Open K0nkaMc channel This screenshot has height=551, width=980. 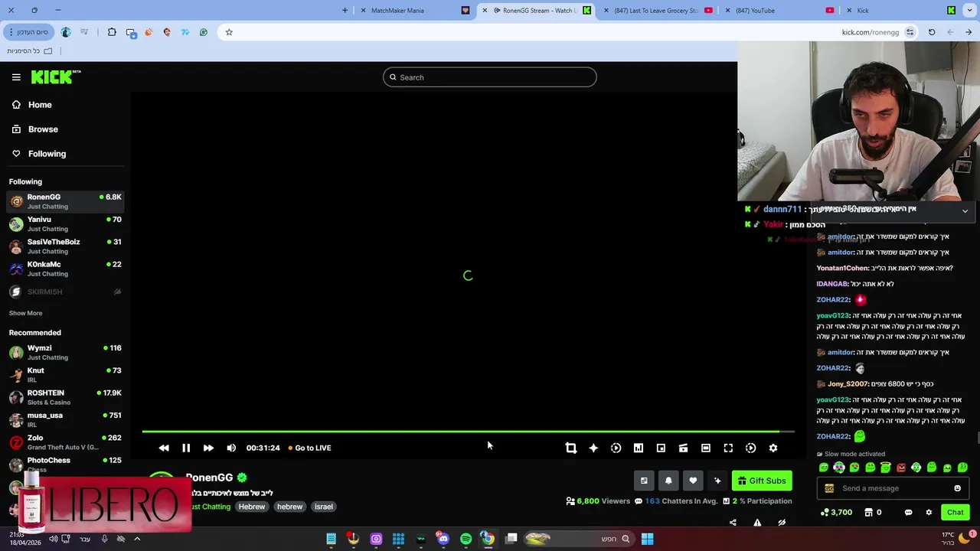point(64,269)
